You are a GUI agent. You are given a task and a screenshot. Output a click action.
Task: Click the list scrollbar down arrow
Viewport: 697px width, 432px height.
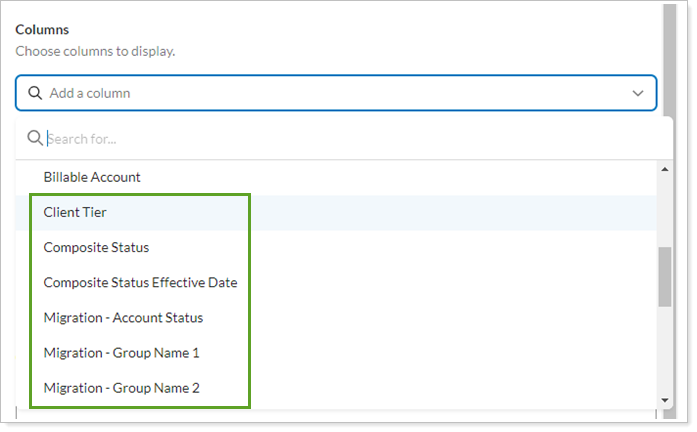[665, 400]
